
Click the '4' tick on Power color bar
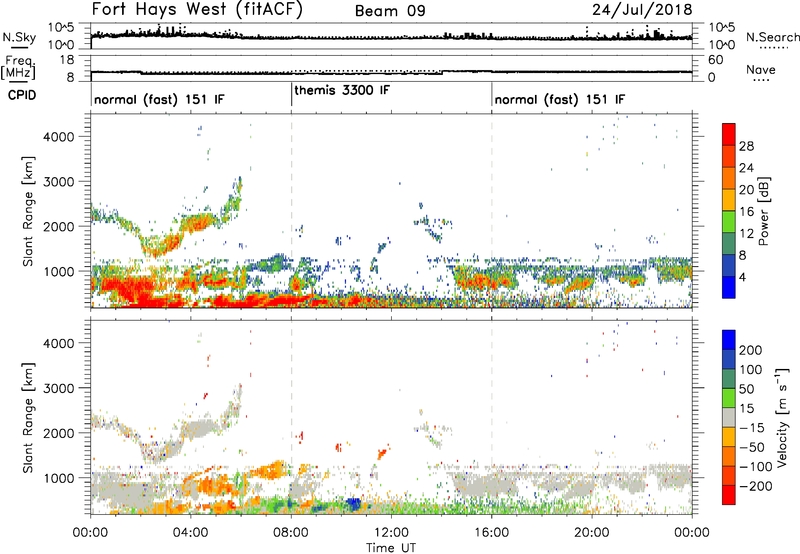pos(743,277)
